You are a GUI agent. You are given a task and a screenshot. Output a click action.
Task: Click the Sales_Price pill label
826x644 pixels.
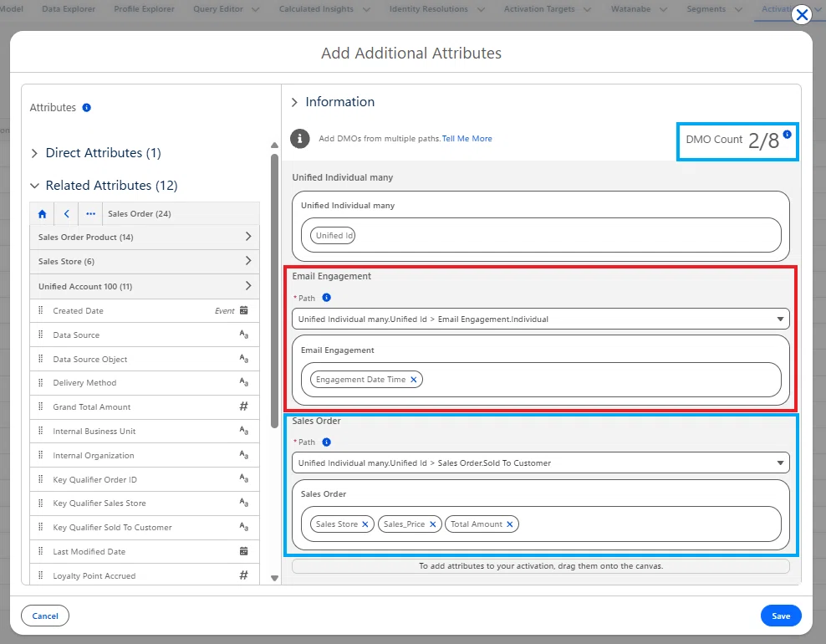pyautogui.click(x=404, y=524)
